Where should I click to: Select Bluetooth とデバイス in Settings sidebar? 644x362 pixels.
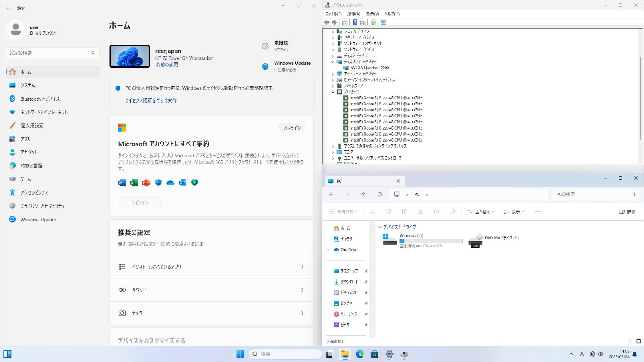[53, 99]
